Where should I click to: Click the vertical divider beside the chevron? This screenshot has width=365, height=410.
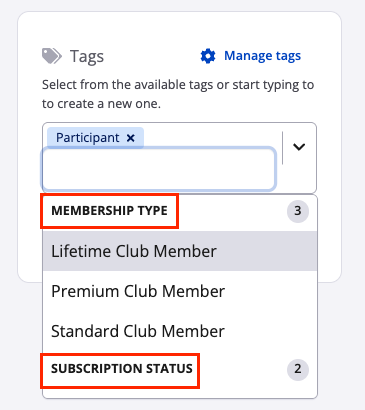(283, 148)
